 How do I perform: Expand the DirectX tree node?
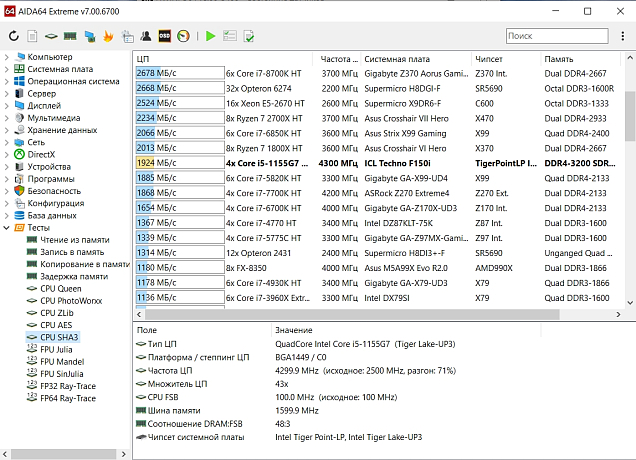[x=8, y=154]
